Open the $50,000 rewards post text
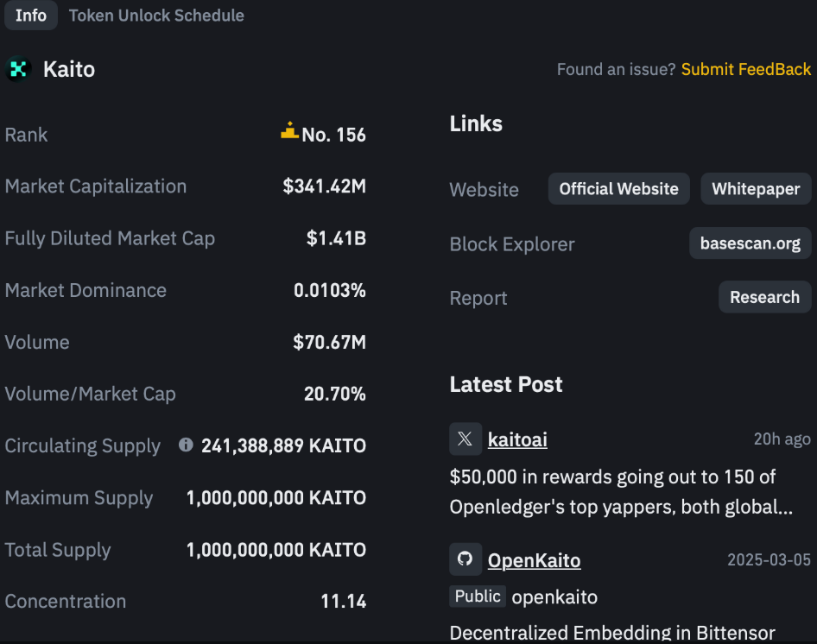817x644 pixels. 620,491
